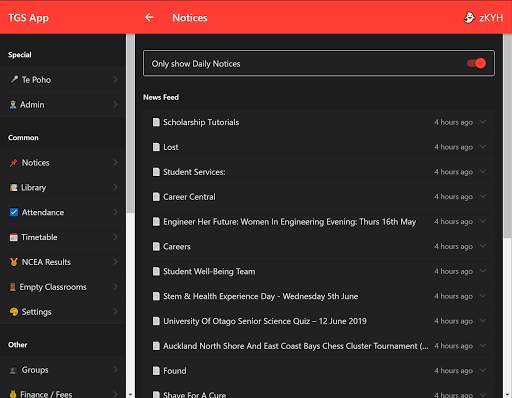The image size is (512, 398).
Task: Open the Admin menu item
Action: (63, 105)
